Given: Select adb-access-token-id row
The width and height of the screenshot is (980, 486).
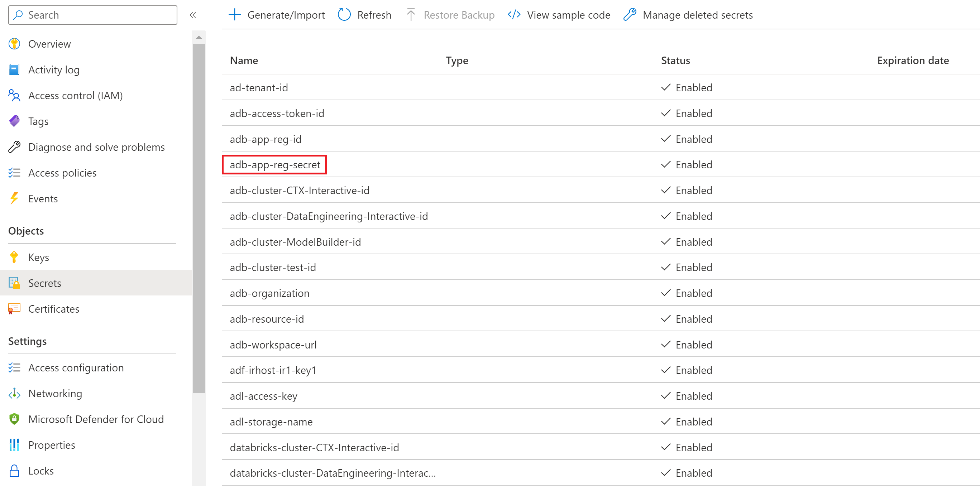Looking at the screenshot, I should click(601, 113).
